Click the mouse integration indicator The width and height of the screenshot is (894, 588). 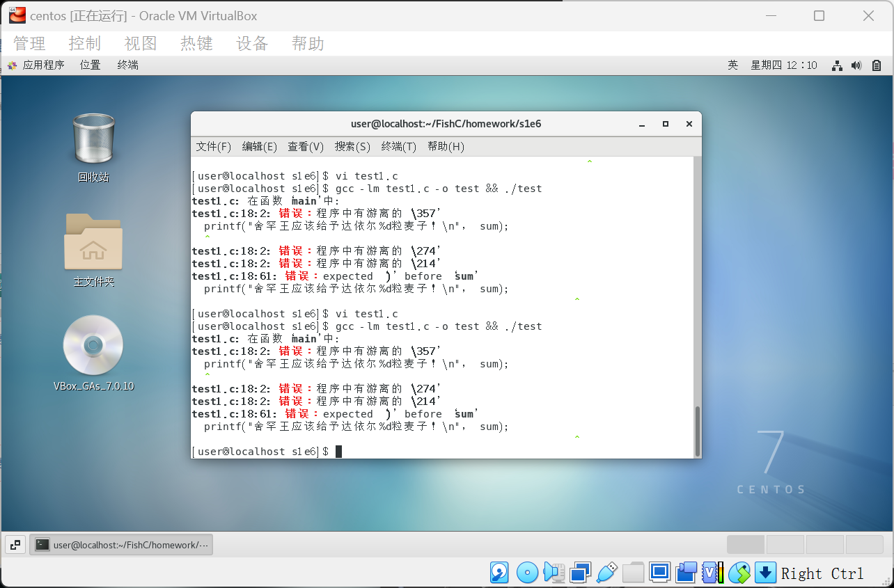[x=739, y=573]
